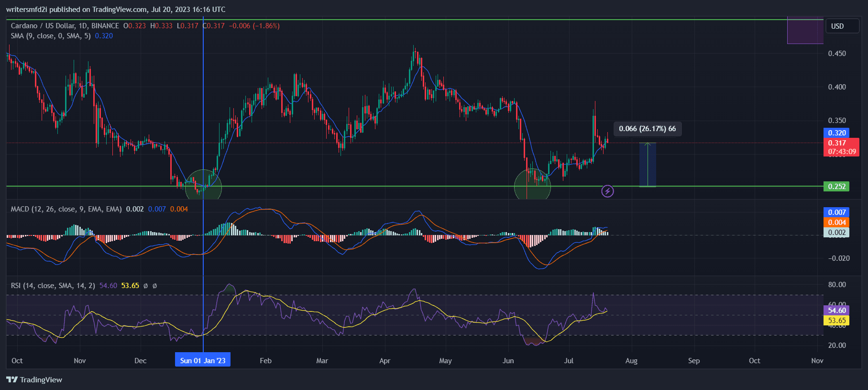The height and width of the screenshot is (390, 868).
Task: Click the Sun 01 Jan '23 date label
Action: click(x=203, y=360)
